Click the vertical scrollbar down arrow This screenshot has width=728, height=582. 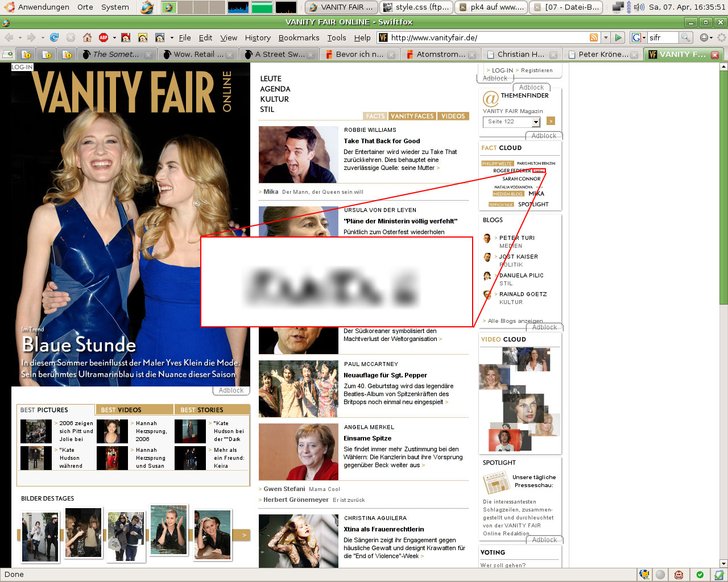coord(723,563)
